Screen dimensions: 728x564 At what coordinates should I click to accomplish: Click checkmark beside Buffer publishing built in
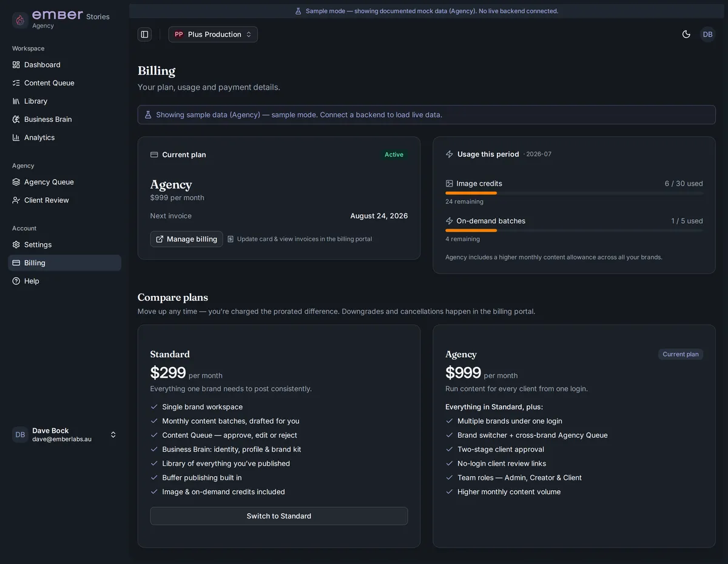pyautogui.click(x=154, y=478)
